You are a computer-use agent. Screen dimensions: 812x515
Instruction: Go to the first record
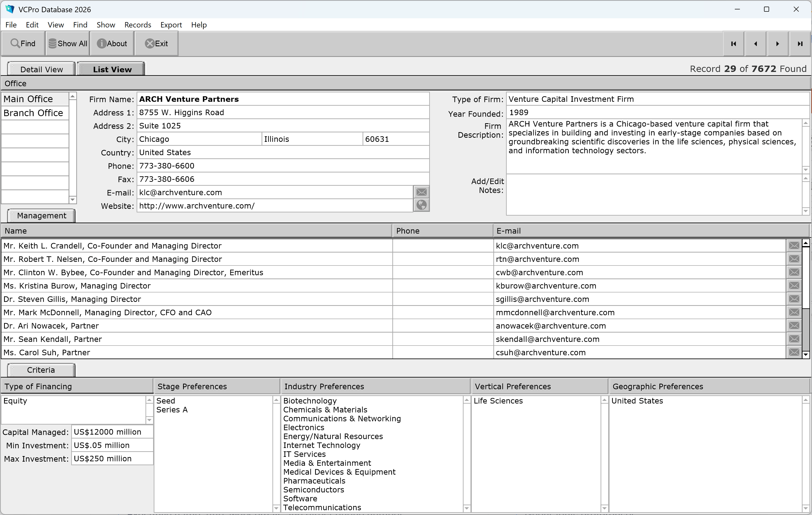[x=734, y=44]
